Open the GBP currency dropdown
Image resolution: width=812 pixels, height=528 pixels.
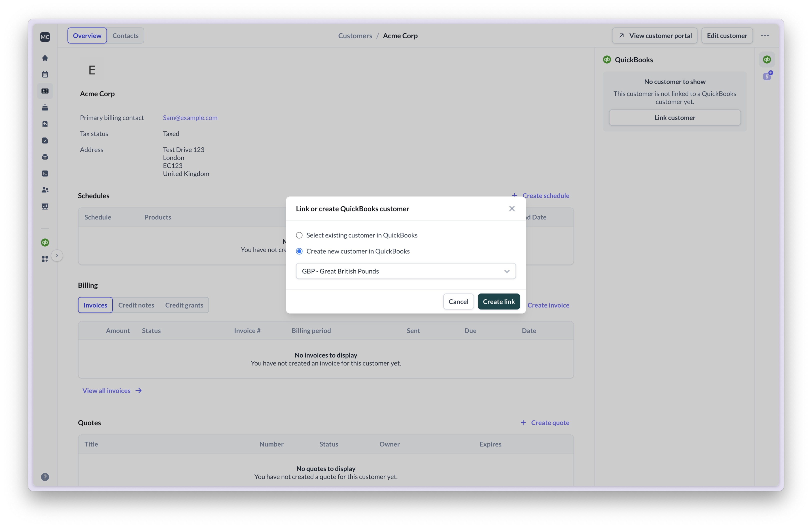tap(406, 271)
